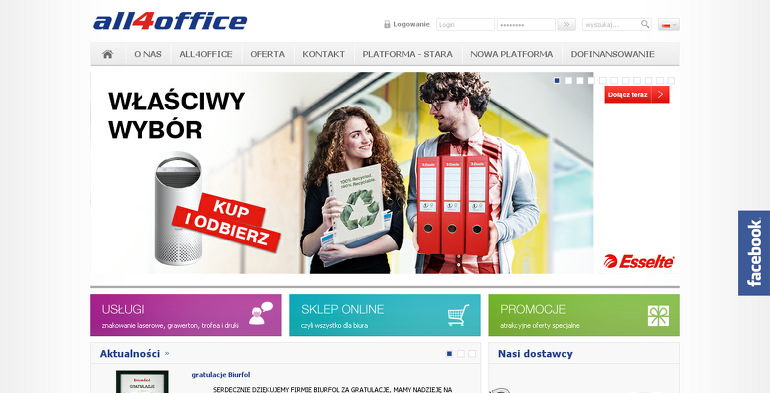Click the Login username field
The image size is (770, 393).
pos(465,25)
